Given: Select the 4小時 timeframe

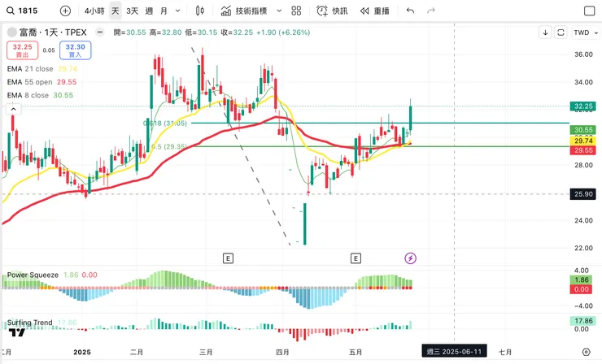Looking at the screenshot, I should (x=94, y=11).
